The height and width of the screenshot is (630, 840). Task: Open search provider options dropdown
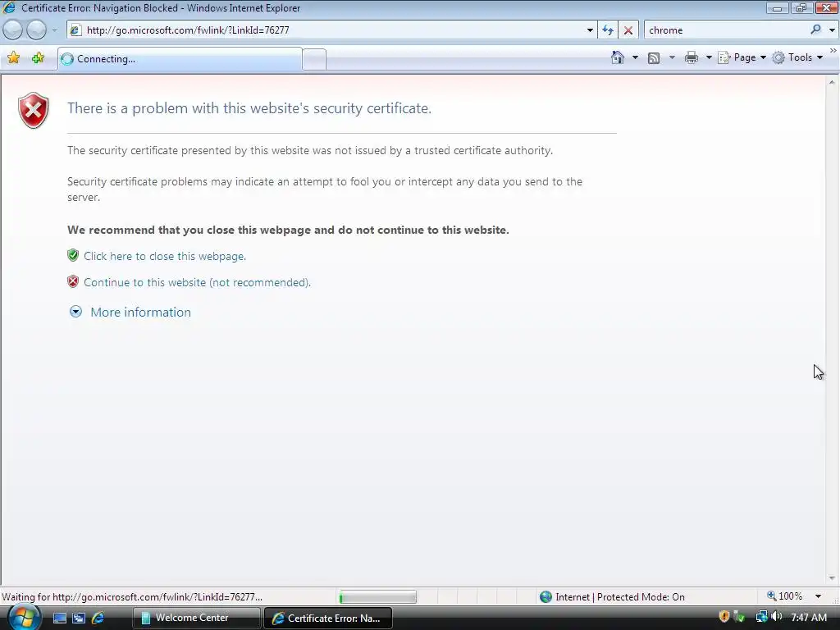pyautogui.click(x=832, y=30)
